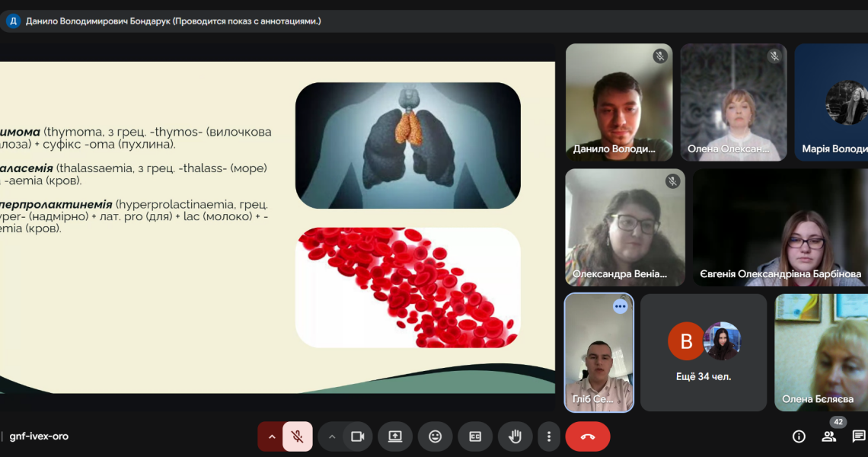Click the thymus lungs image in the slide
Screen dimensions: 868x457
tap(407, 145)
